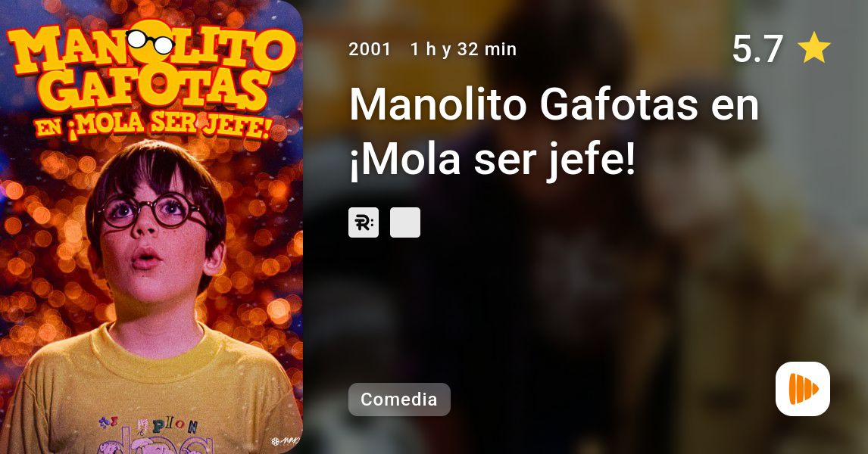The height and width of the screenshot is (454, 868).
Task: Select the 2001 release year
Action: click(x=370, y=49)
